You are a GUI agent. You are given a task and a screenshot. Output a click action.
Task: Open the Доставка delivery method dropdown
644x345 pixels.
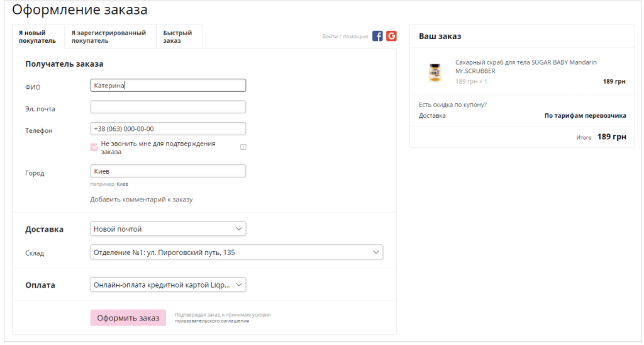[x=168, y=229]
